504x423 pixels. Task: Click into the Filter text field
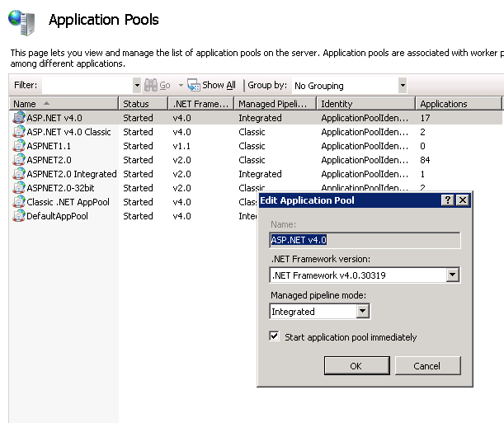pos(87,86)
